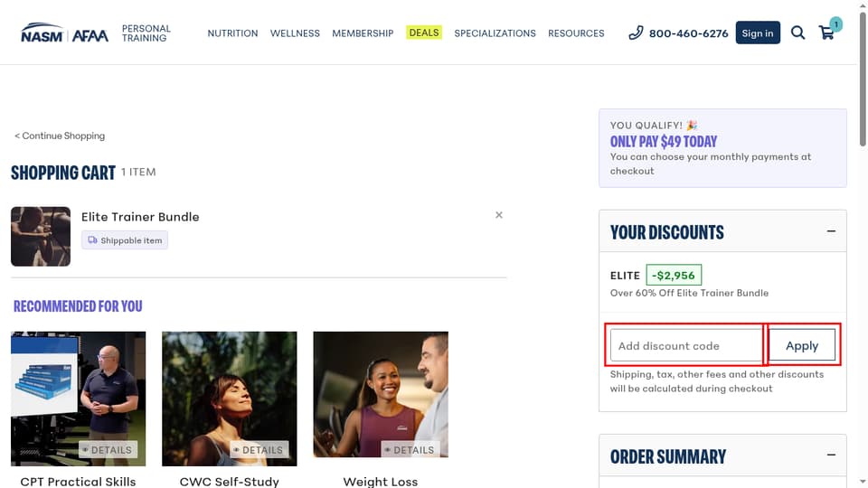Click the NASM logo
Viewport: 868px width, 488px height.
pyautogui.click(x=42, y=33)
